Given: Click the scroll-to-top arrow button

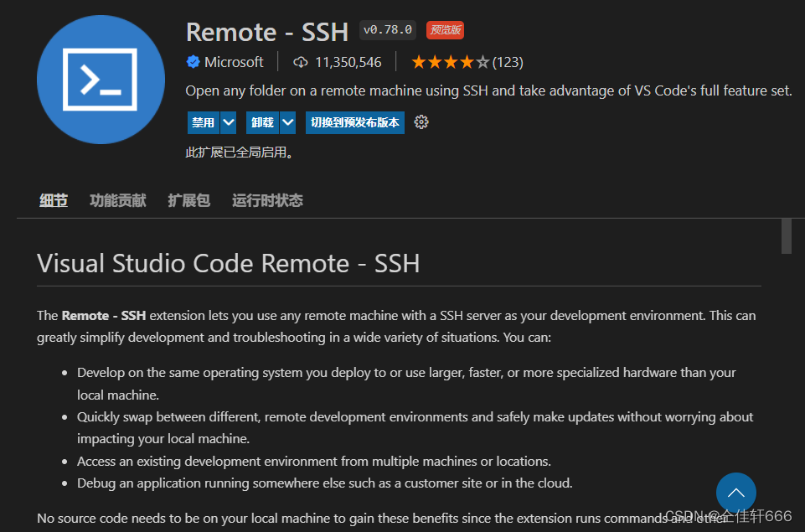Looking at the screenshot, I should (735, 493).
